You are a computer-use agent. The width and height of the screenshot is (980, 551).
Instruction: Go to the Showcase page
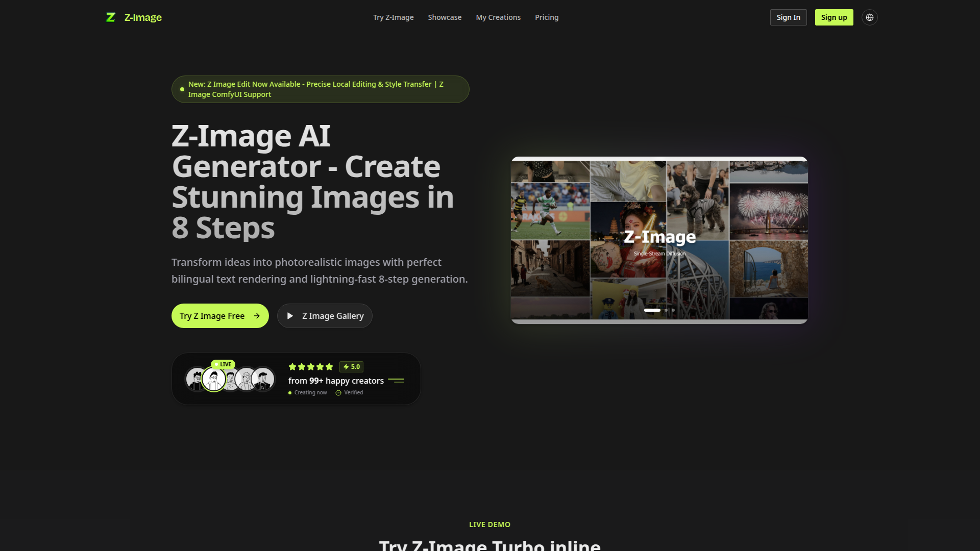(445, 17)
